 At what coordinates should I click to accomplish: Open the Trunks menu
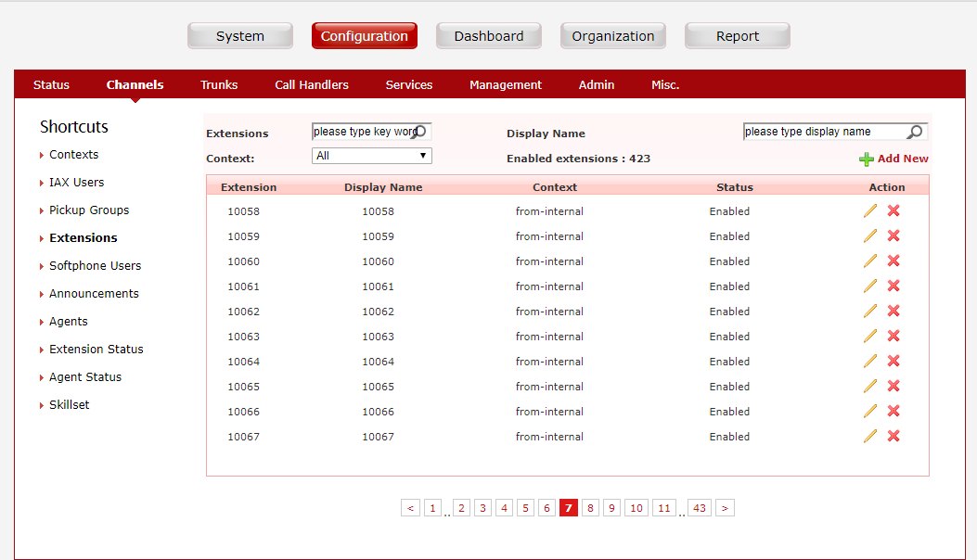click(x=219, y=84)
